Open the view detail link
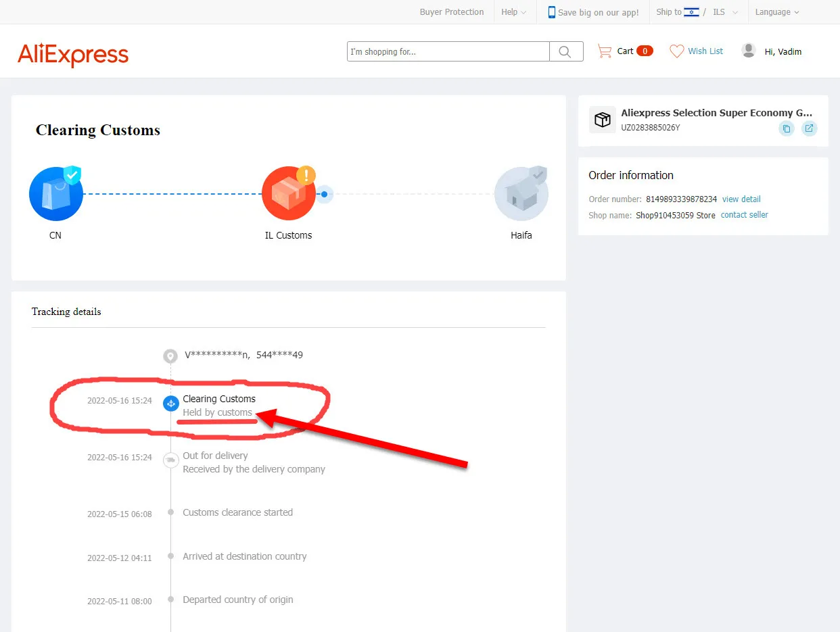The width and height of the screenshot is (840, 632). click(x=741, y=199)
